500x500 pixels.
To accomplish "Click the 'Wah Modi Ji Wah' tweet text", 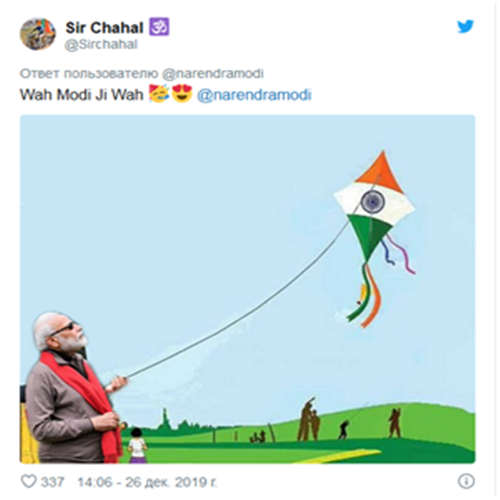I will (x=81, y=95).
